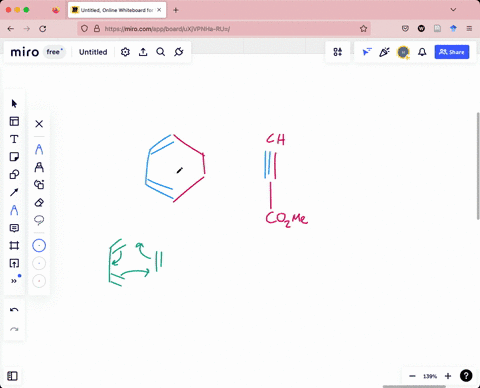Select the Text tool
Image resolution: width=480 pixels, height=388 pixels.
(14, 139)
